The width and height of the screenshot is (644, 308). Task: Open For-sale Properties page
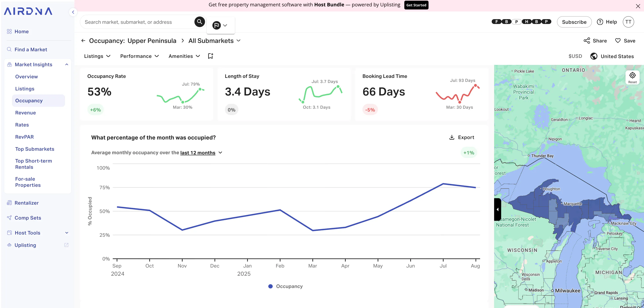(28, 182)
